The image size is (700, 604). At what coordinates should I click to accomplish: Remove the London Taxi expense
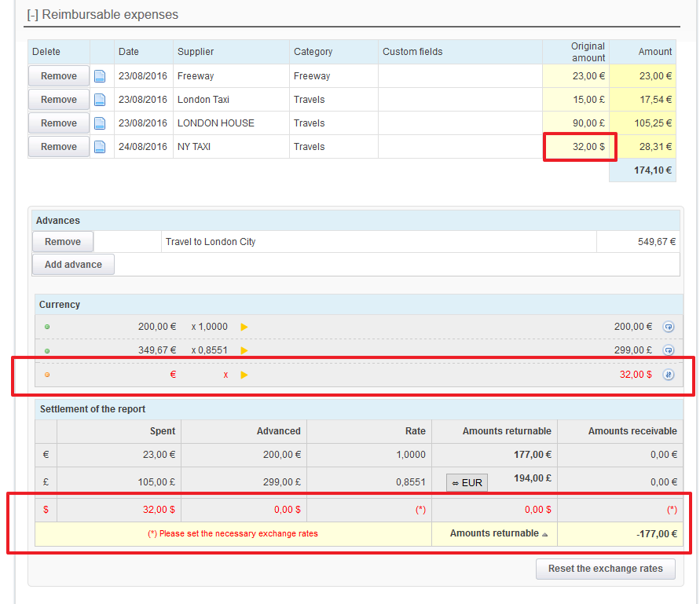[x=59, y=100]
